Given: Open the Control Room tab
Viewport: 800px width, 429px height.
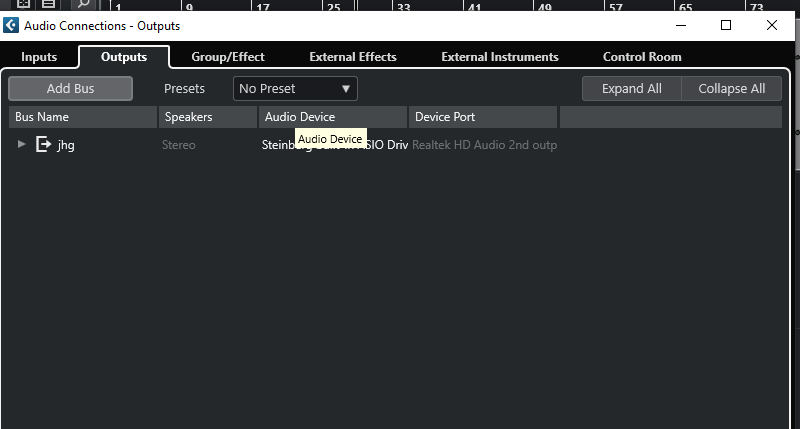Looking at the screenshot, I should click(642, 57).
